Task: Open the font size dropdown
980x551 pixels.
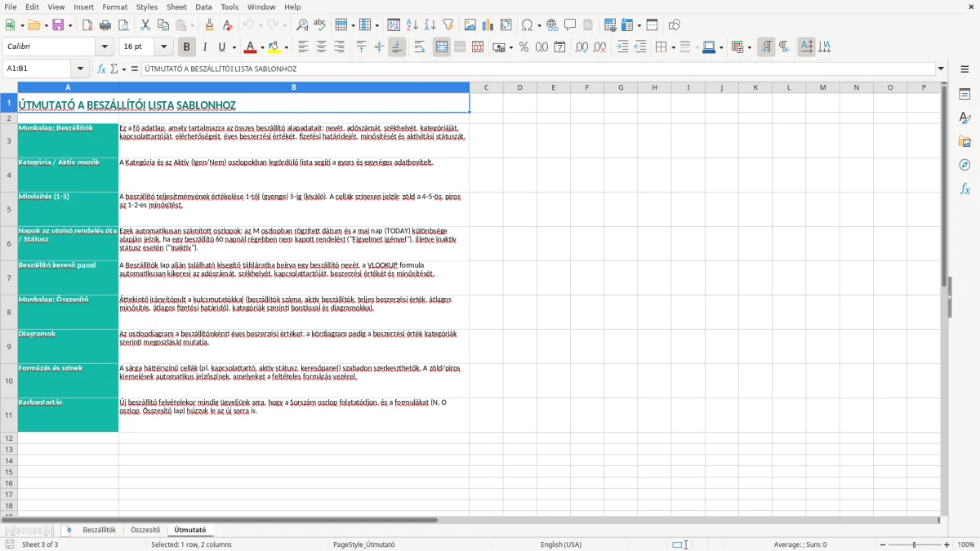Action: (x=164, y=47)
